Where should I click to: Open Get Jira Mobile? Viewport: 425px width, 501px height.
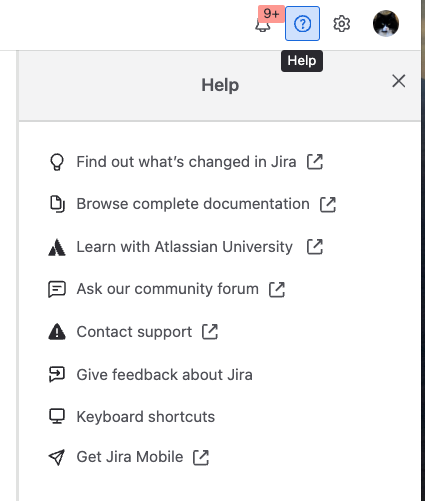130,457
